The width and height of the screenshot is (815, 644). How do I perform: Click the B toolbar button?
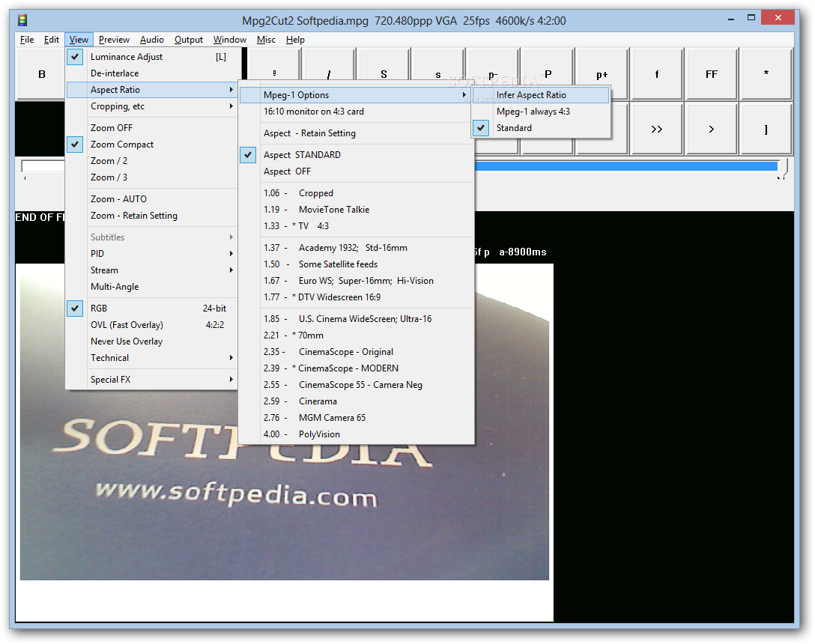tap(41, 74)
